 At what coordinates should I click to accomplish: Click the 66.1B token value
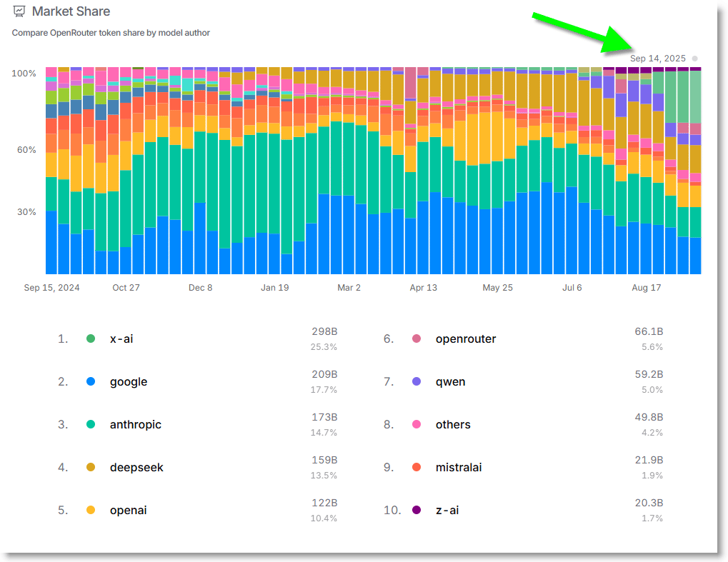coord(649,331)
